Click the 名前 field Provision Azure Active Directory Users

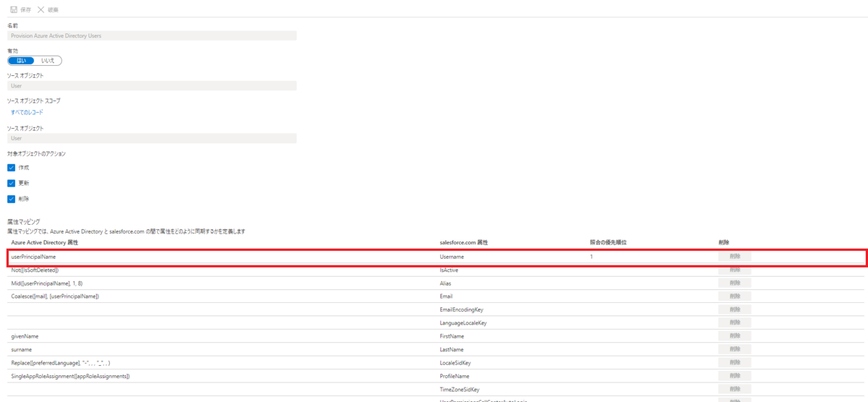152,35
